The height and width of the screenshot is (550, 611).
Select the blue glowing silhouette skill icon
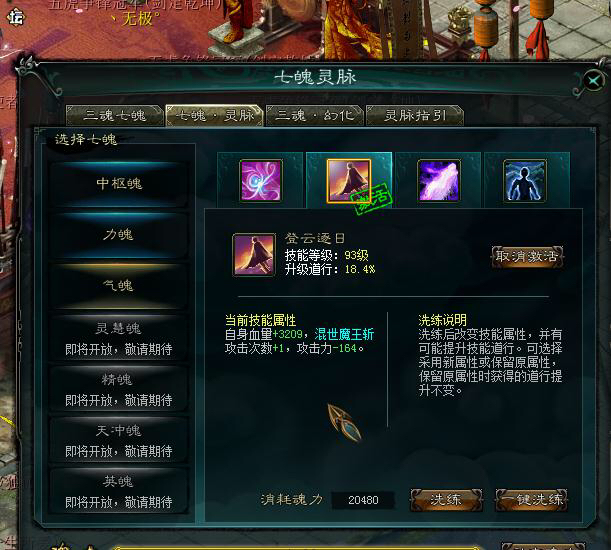pyautogui.click(x=524, y=180)
